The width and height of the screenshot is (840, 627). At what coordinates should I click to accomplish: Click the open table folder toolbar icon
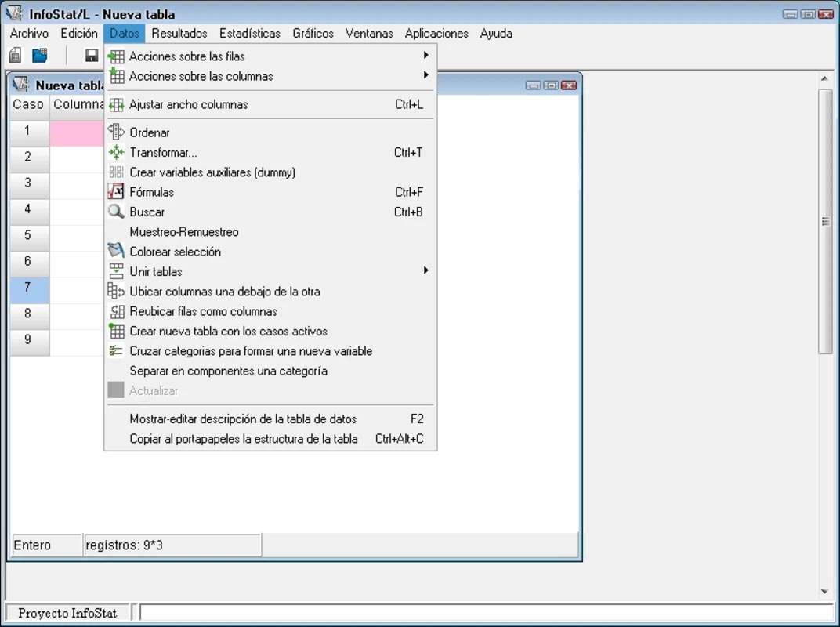point(39,56)
